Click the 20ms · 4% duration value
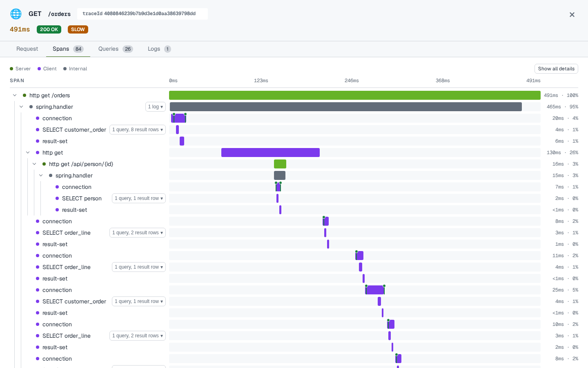The width and height of the screenshot is (588, 368). [565, 118]
